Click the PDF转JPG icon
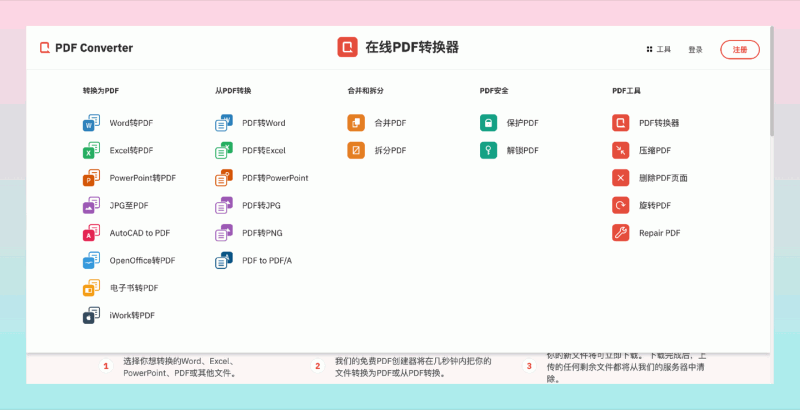 (x=224, y=206)
